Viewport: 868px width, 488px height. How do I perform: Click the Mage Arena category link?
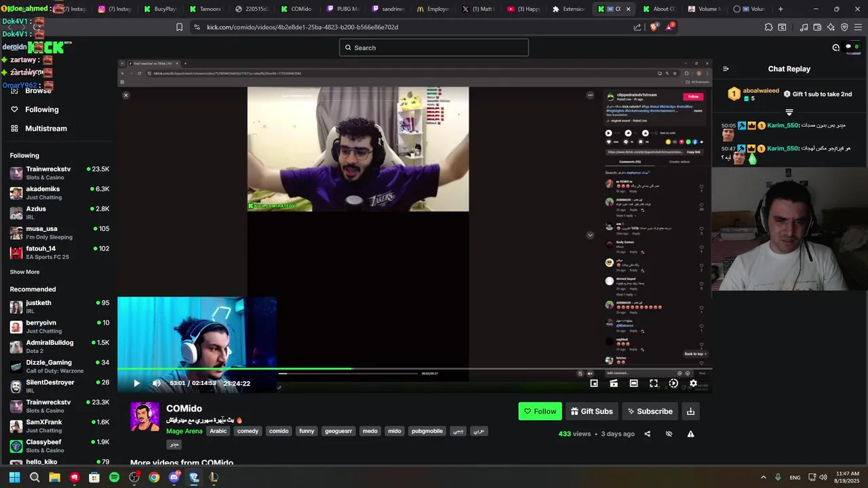pos(184,431)
